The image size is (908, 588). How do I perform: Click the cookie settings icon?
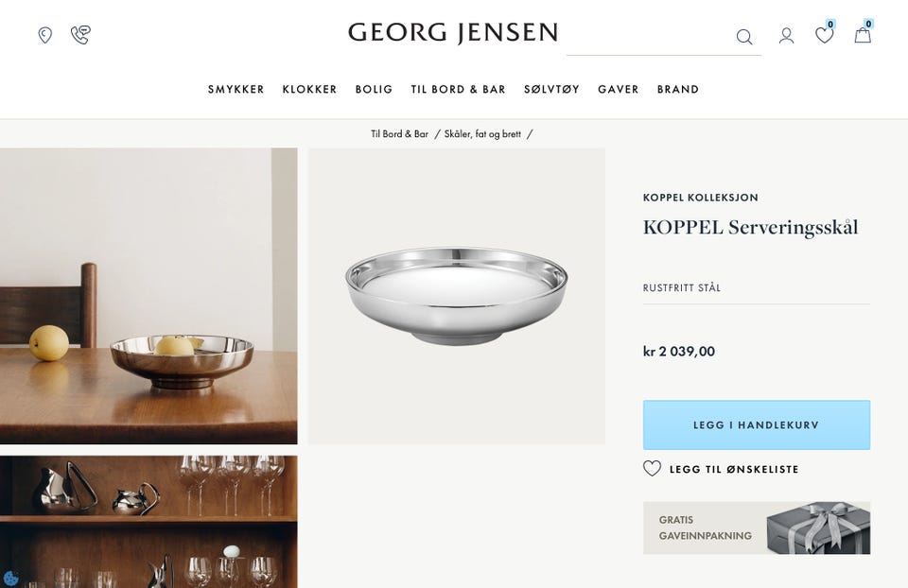(x=10, y=578)
